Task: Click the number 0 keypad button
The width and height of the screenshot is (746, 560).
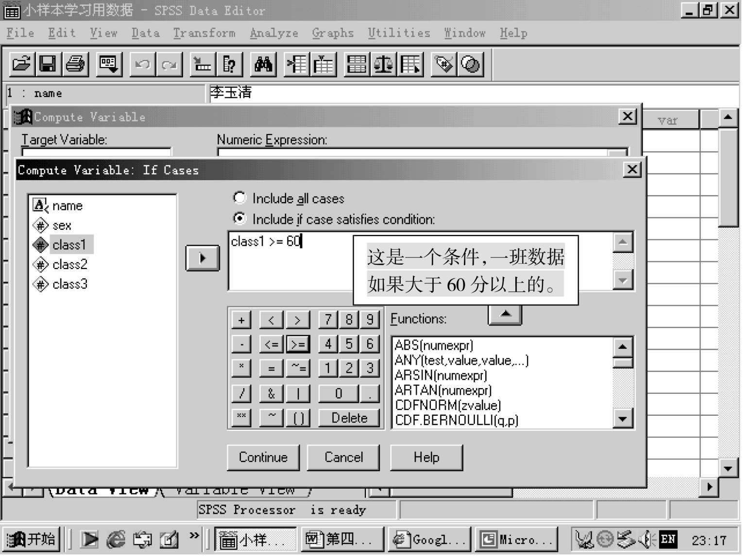Action: coord(339,393)
